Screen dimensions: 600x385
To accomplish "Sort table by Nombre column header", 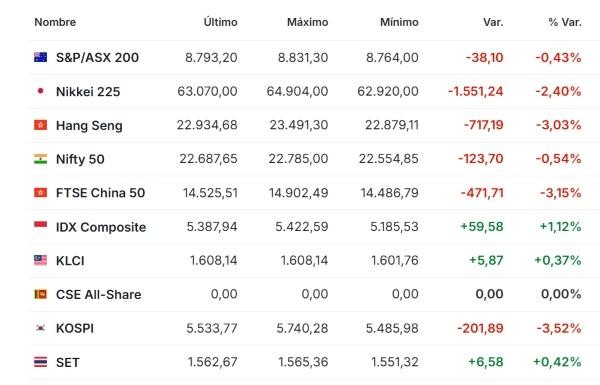I will [x=55, y=22].
